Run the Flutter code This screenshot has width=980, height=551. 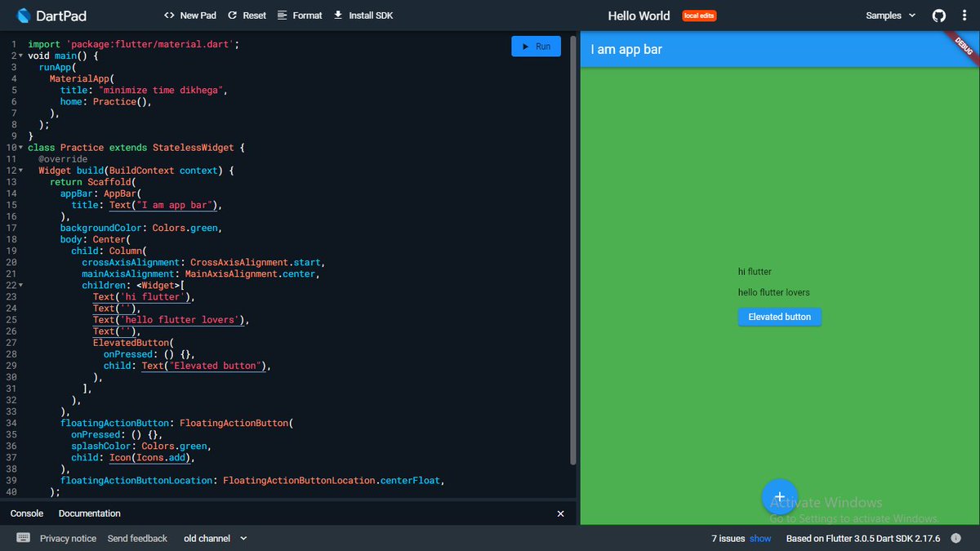[x=536, y=46]
